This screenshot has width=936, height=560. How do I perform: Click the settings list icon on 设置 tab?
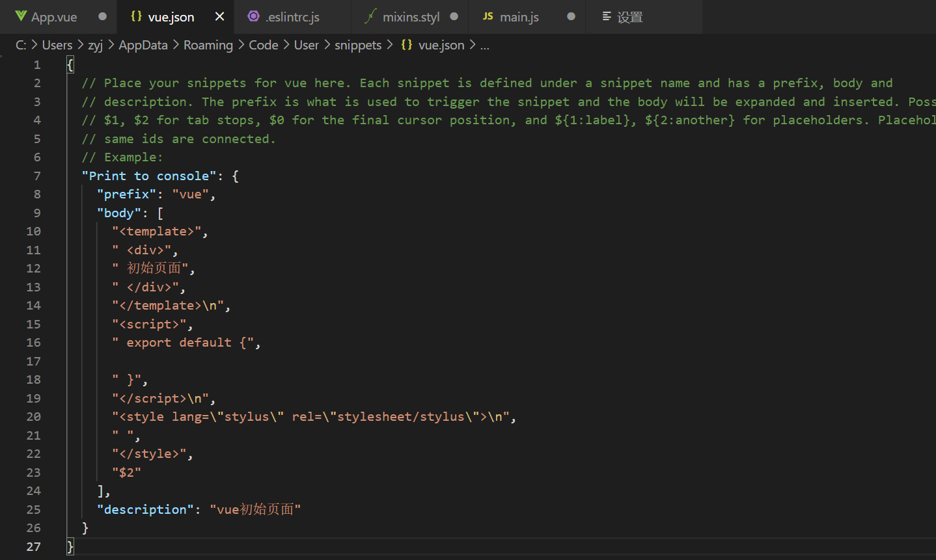tap(606, 16)
